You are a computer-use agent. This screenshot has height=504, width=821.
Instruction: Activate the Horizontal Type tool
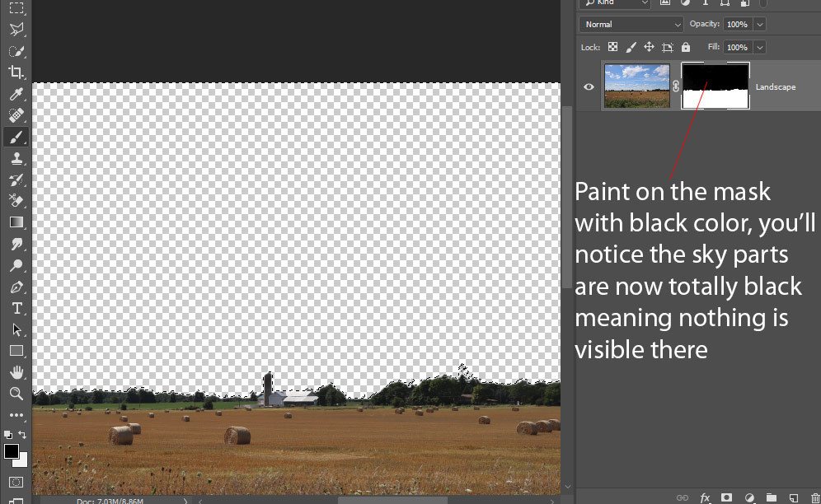pyautogui.click(x=16, y=308)
